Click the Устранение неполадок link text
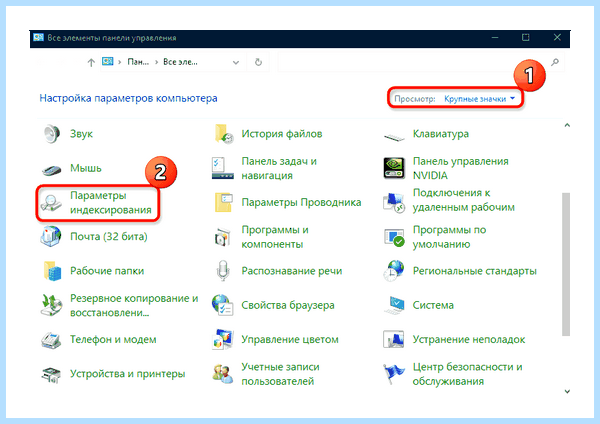 coord(469,339)
